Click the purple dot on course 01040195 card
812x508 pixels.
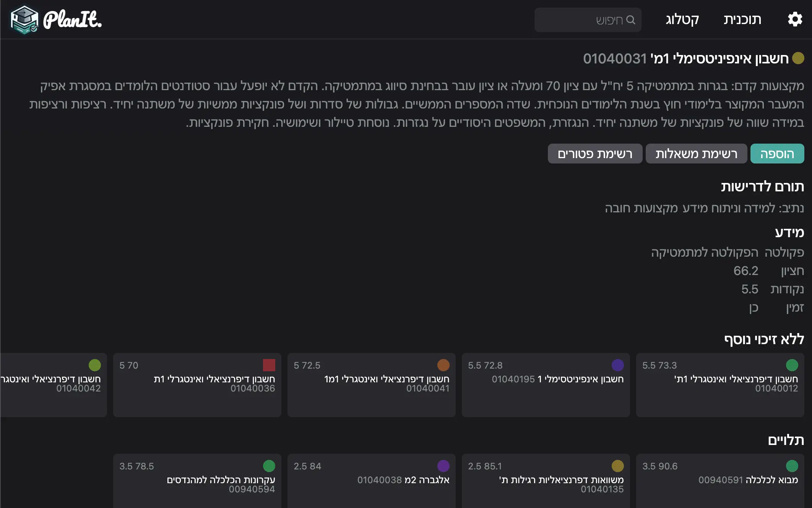point(617,365)
